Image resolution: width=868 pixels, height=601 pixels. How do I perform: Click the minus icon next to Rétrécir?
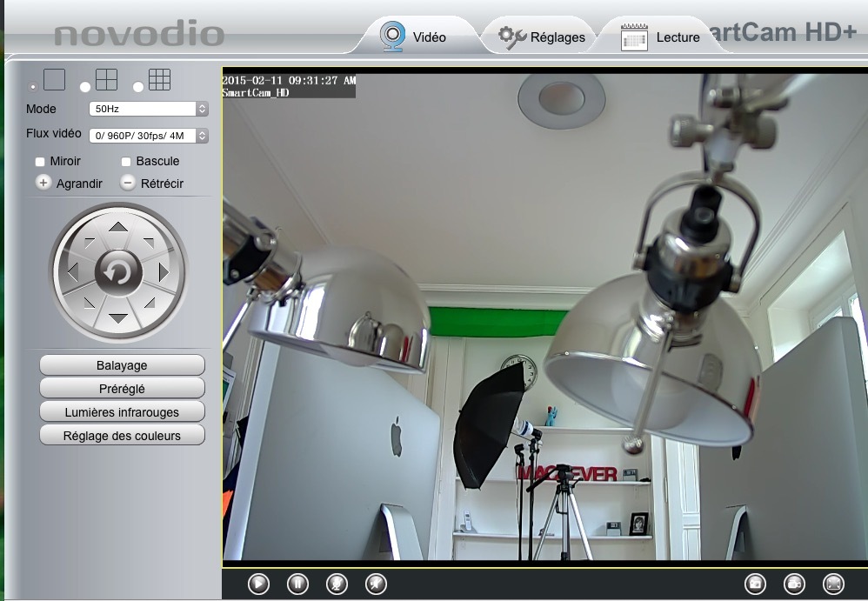[128, 183]
